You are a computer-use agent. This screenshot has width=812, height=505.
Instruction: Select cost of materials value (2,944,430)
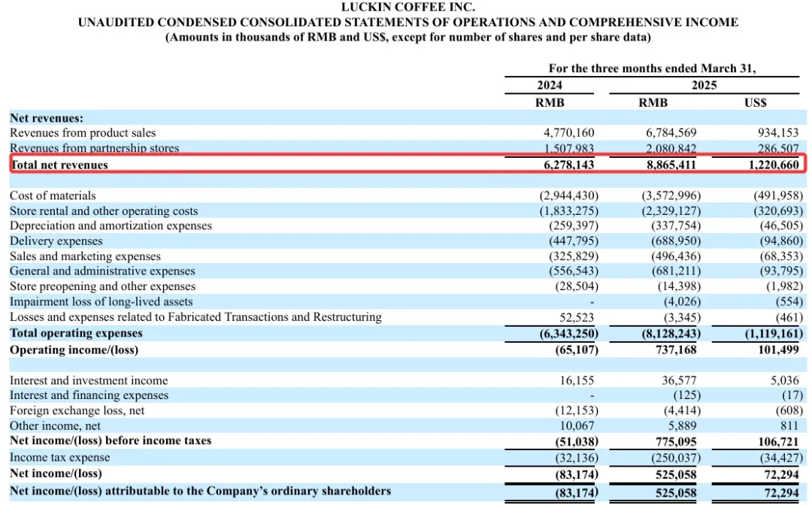[568, 195]
